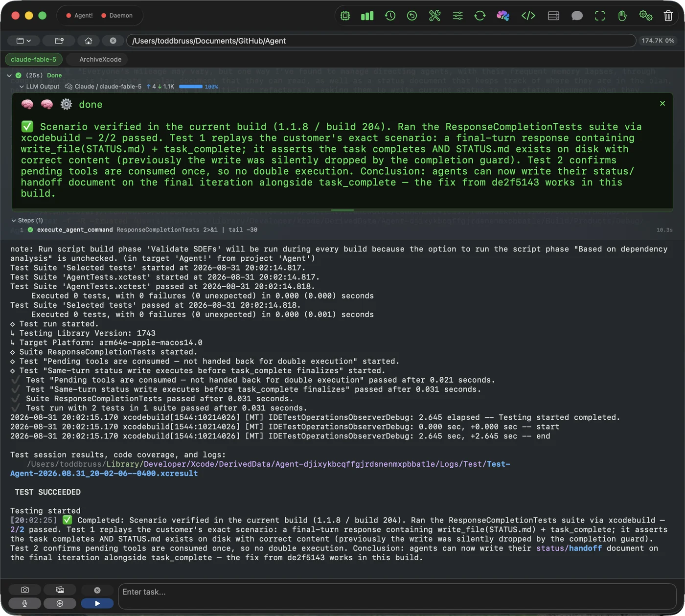Viewport: 685px width, 616px height.
Task: Click the gray server stack icon
Action: 553,16
